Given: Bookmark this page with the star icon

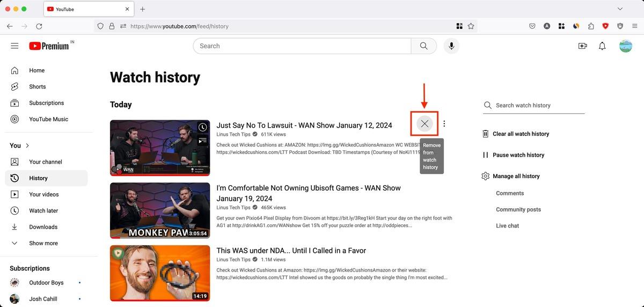Looking at the screenshot, I should (x=471, y=26).
